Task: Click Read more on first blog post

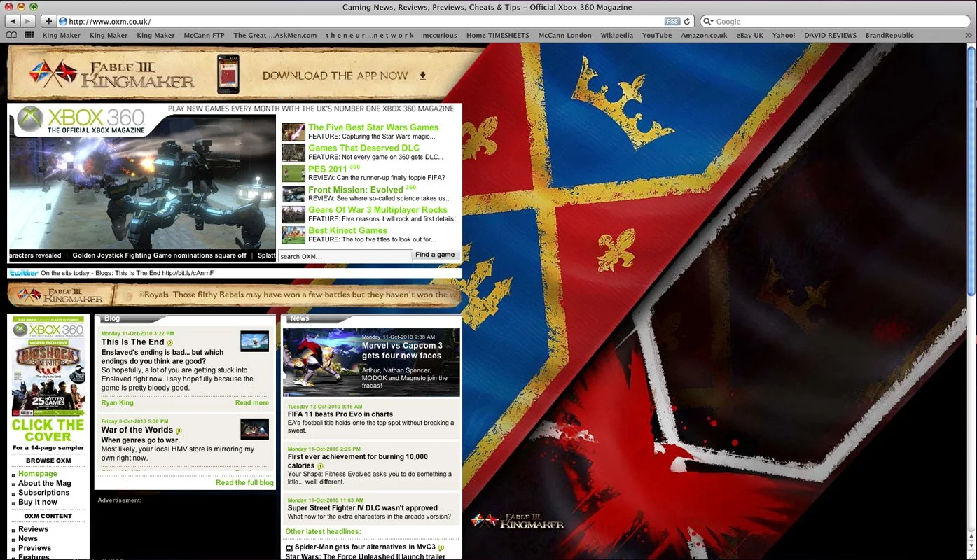Action: click(x=252, y=402)
